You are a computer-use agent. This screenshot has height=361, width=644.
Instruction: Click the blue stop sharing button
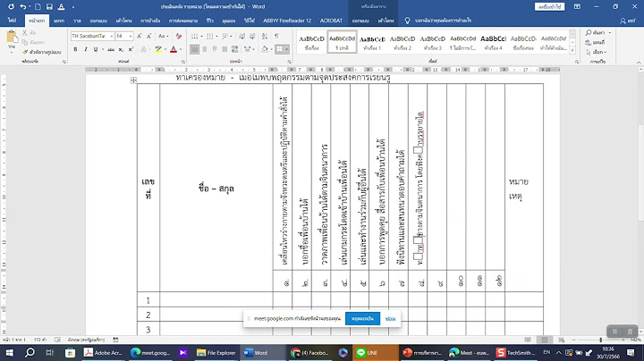362,318
